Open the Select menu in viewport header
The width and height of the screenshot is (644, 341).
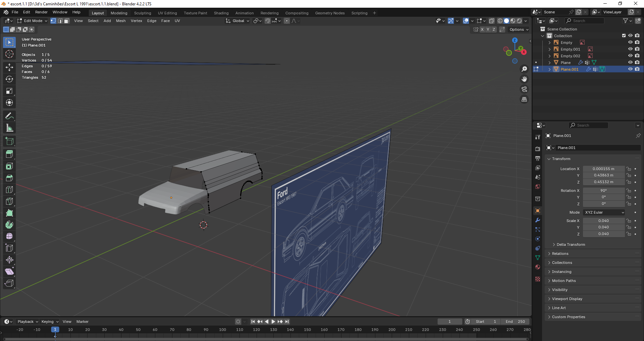93,21
